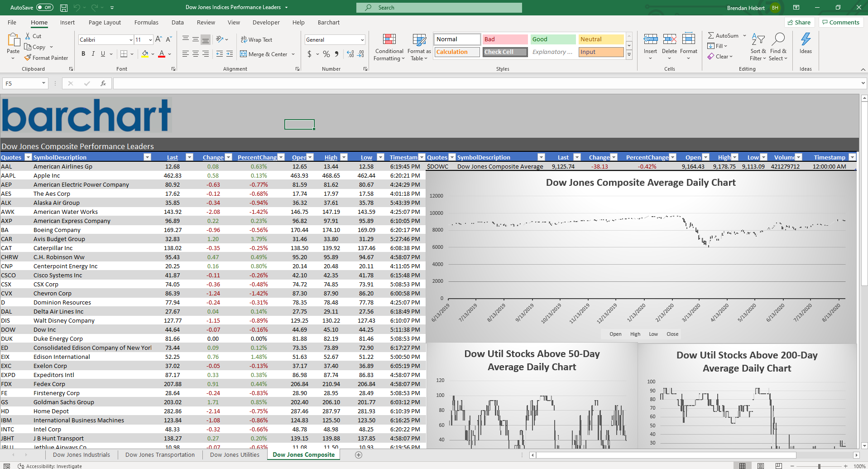
Task: Click the Save icon in title bar
Action: (64, 8)
